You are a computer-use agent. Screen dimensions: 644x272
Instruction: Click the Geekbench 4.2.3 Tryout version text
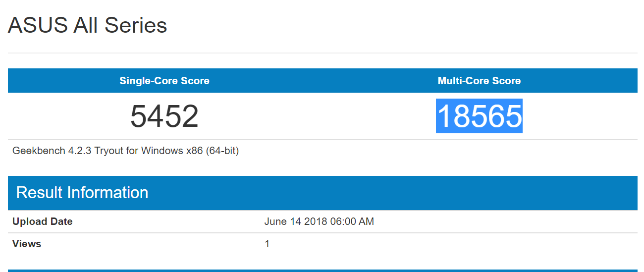pyautogui.click(x=125, y=151)
